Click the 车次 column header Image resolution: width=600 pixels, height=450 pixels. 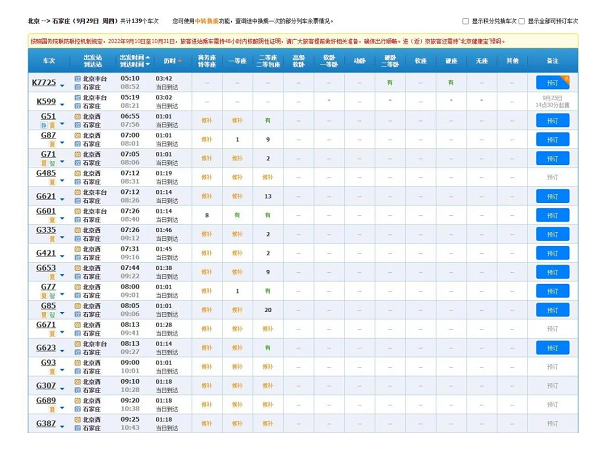point(48,61)
